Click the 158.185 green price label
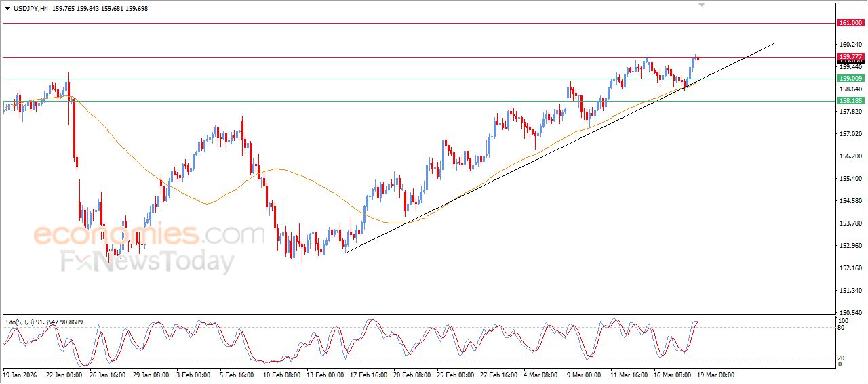 [850, 101]
